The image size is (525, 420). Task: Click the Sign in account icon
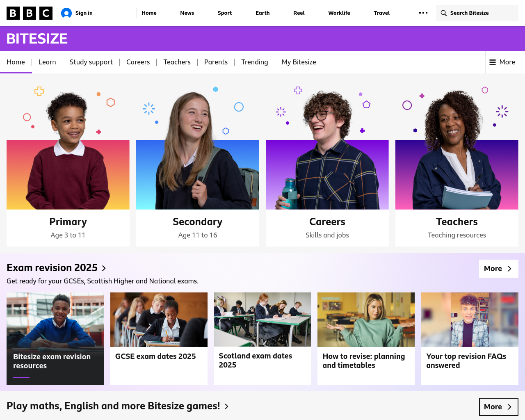[x=66, y=13]
